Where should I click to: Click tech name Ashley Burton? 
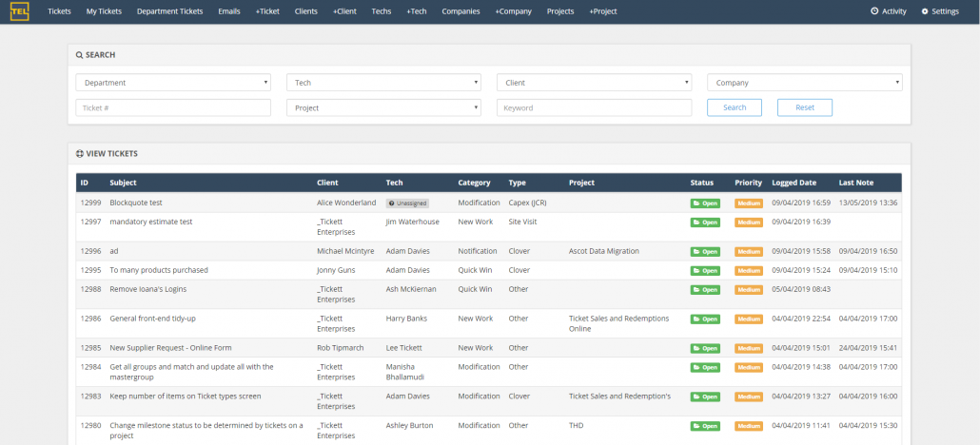coord(409,426)
